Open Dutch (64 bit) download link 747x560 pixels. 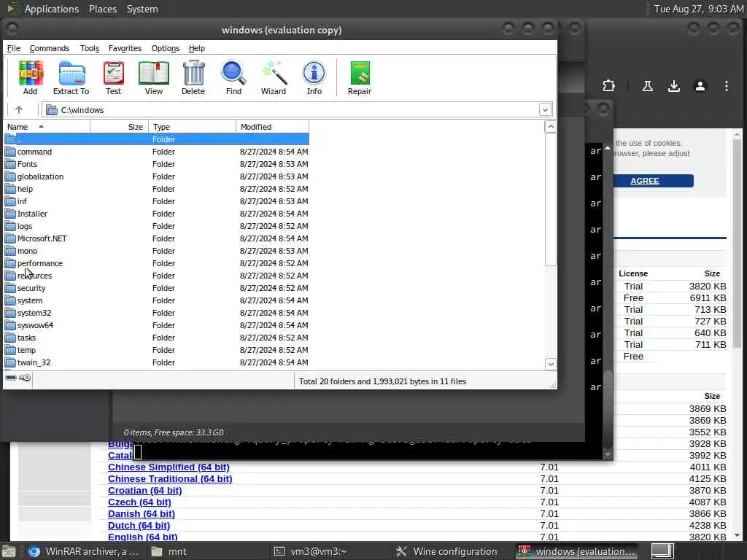pos(139,525)
